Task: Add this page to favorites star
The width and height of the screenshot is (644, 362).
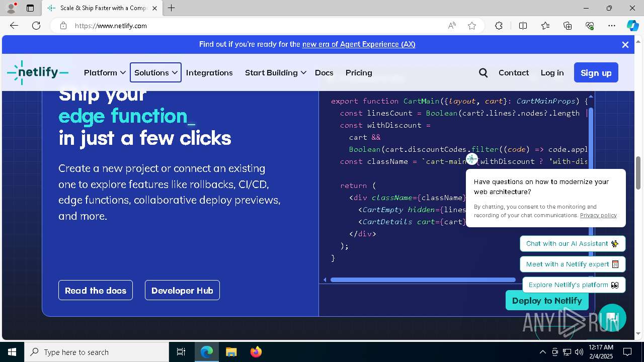Action: point(472,26)
